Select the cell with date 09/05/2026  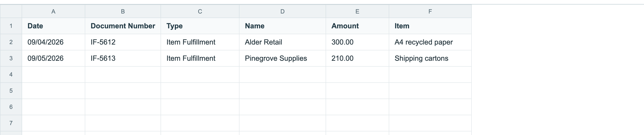point(53,58)
